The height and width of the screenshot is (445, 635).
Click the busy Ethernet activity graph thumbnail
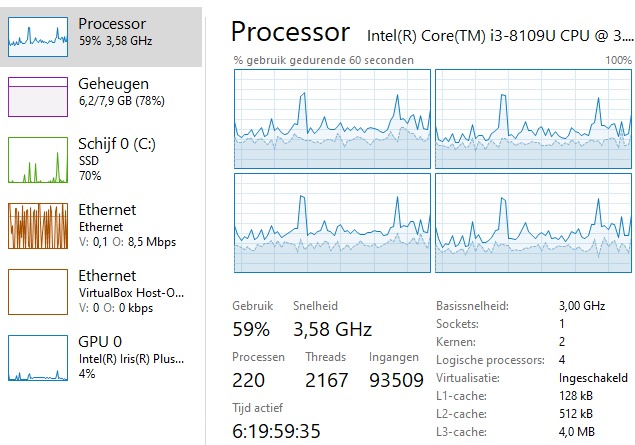38,226
